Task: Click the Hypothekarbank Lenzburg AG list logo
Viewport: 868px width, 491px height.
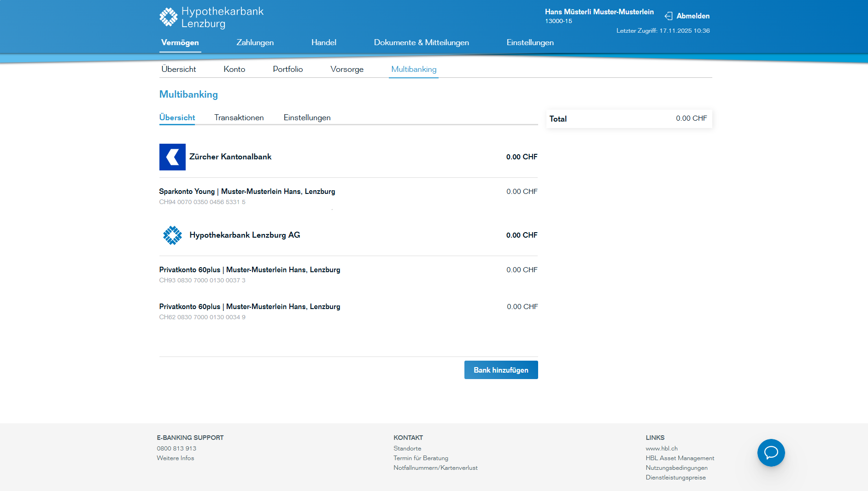Action: click(172, 235)
